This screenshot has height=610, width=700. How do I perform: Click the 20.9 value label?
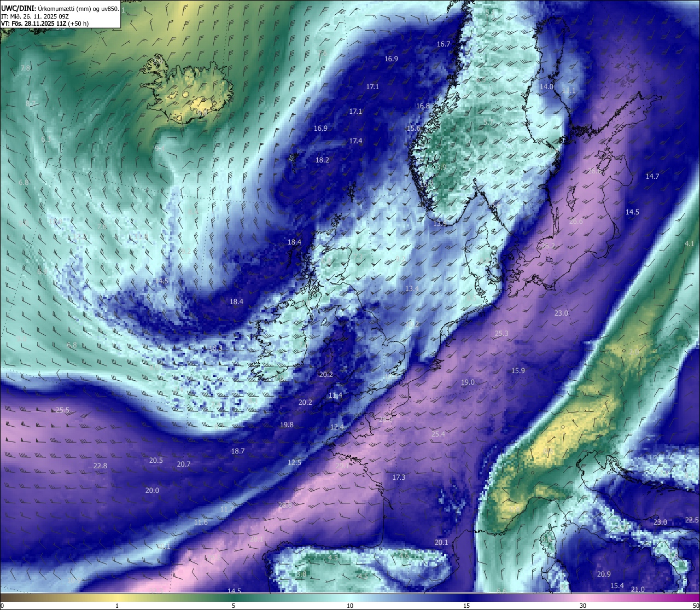604,574
